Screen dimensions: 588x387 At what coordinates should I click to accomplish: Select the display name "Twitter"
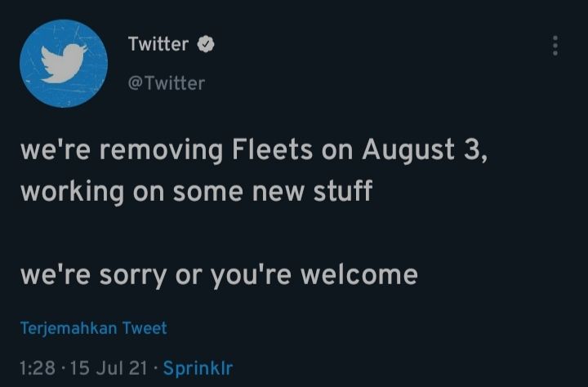[x=158, y=44]
